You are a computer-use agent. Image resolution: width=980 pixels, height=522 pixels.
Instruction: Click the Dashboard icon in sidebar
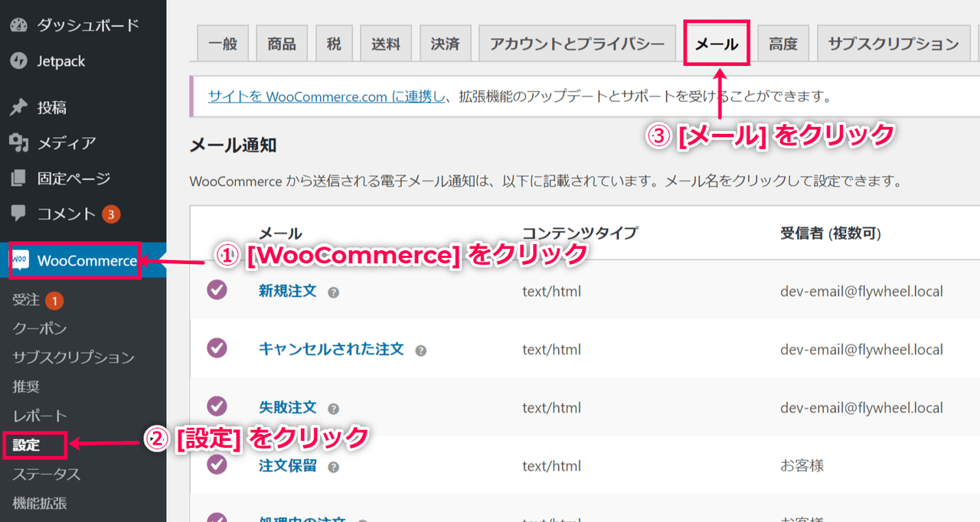click(19, 25)
